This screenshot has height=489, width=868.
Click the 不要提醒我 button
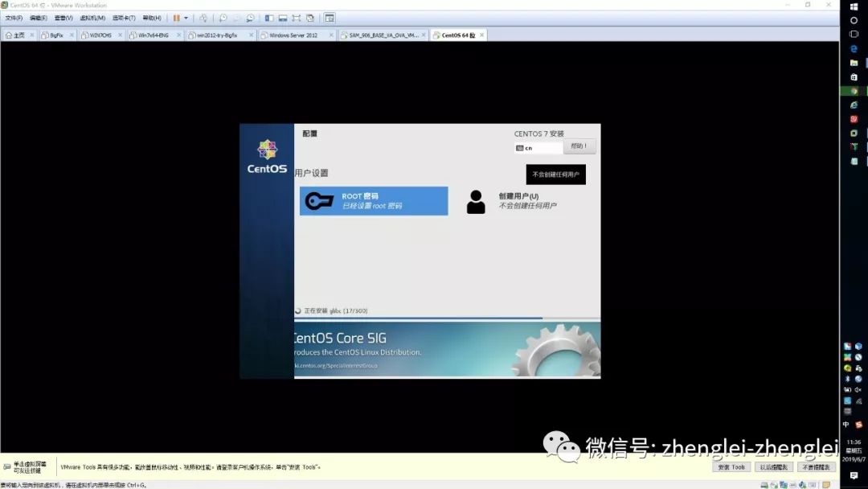click(816, 467)
